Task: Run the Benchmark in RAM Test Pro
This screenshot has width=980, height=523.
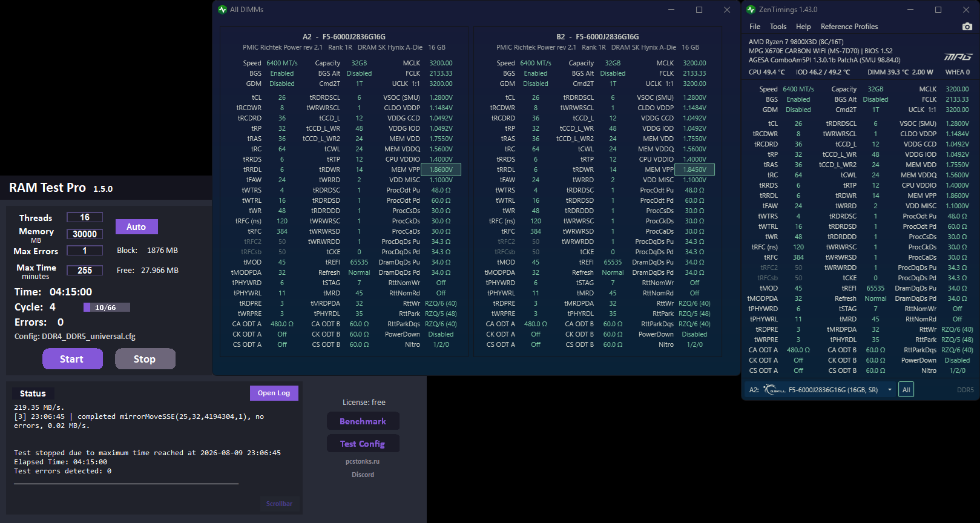Action: [x=363, y=421]
